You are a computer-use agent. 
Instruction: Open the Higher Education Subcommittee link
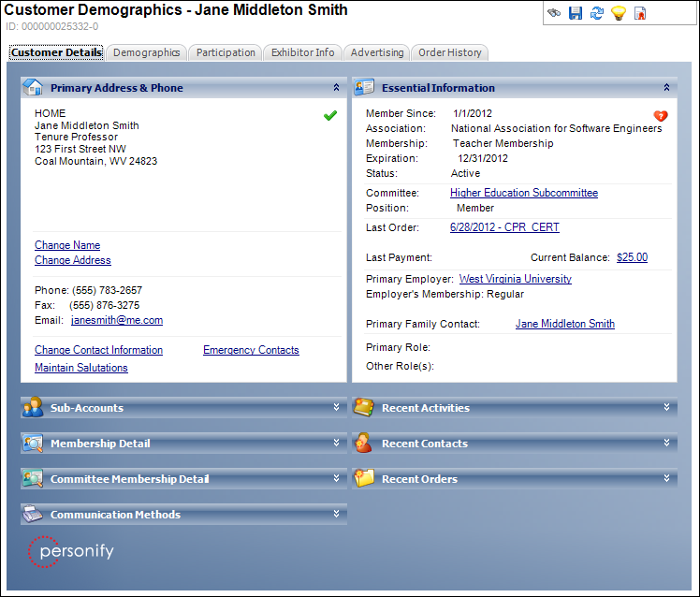coord(523,193)
